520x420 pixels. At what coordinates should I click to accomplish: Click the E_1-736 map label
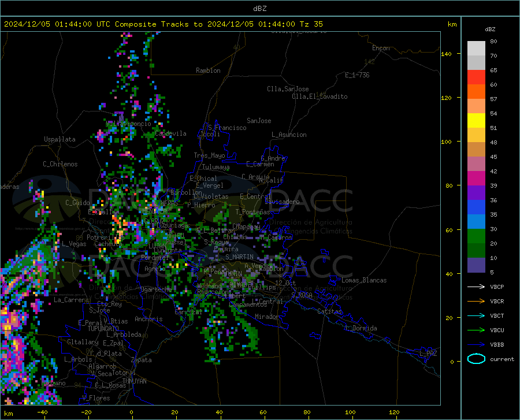click(357, 75)
